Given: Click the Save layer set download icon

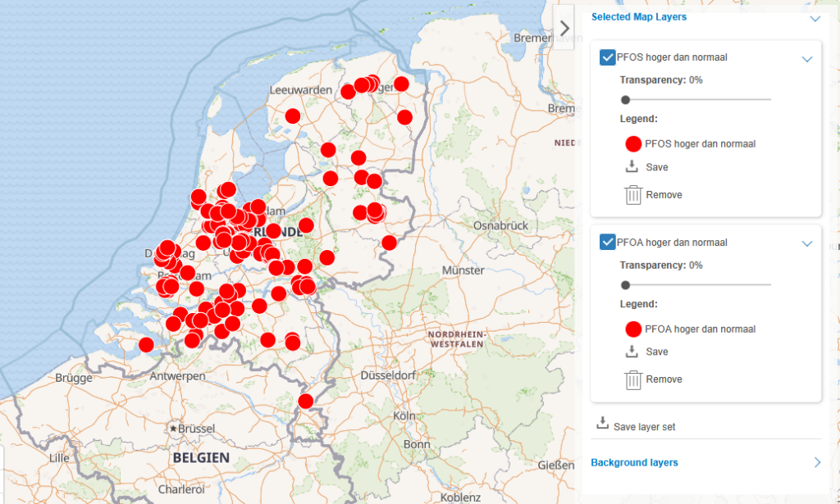Looking at the screenshot, I should point(603,423).
